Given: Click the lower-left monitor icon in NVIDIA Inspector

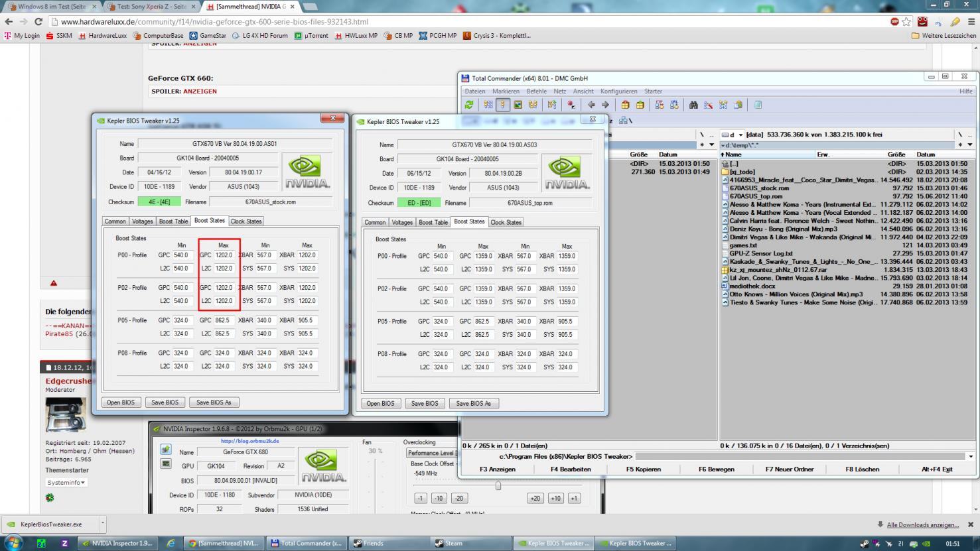Looking at the screenshot, I should click(x=166, y=463).
